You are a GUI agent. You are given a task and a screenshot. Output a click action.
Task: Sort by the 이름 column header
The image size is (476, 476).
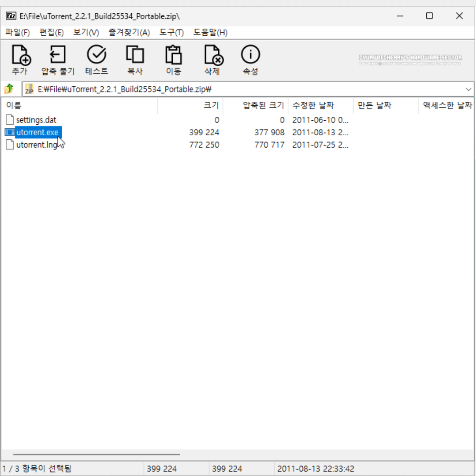click(x=79, y=105)
